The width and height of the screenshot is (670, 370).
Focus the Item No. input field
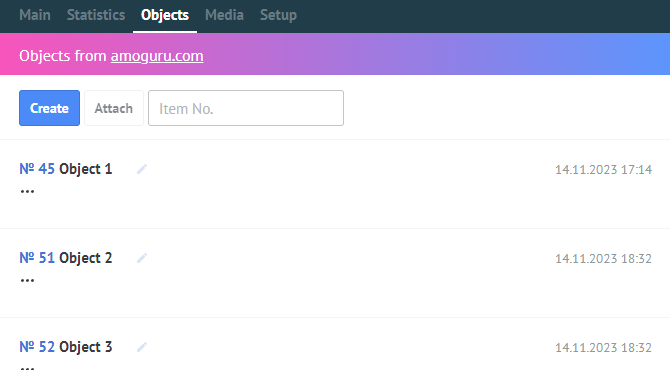246,108
